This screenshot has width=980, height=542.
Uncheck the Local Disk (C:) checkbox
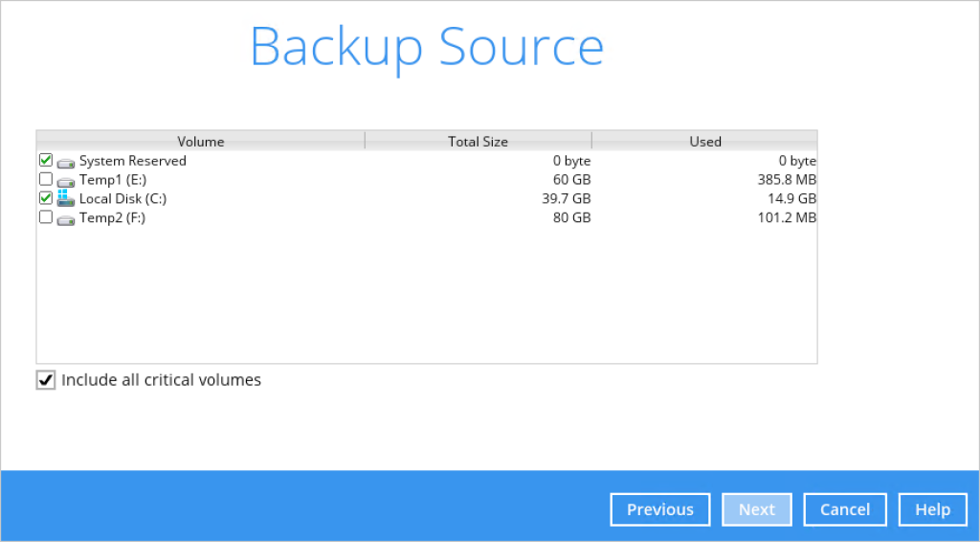46,198
